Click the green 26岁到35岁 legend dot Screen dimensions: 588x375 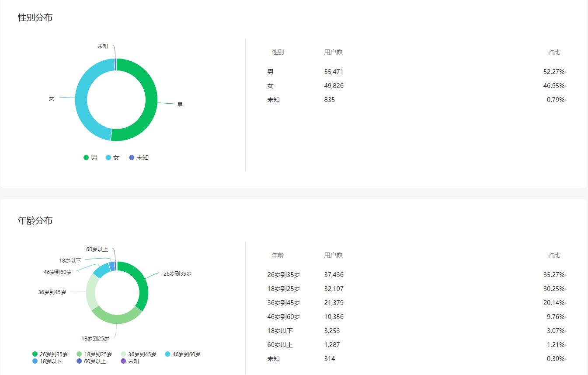click(35, 354)
